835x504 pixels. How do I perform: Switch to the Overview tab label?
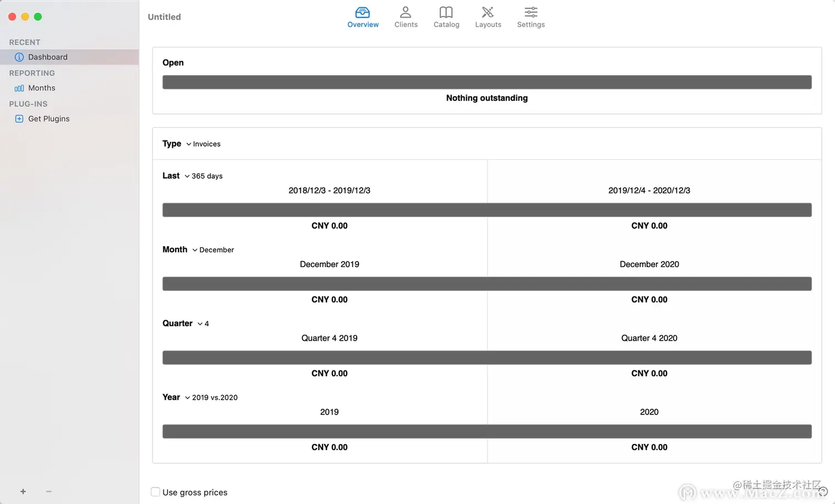(x=363, y=25)
